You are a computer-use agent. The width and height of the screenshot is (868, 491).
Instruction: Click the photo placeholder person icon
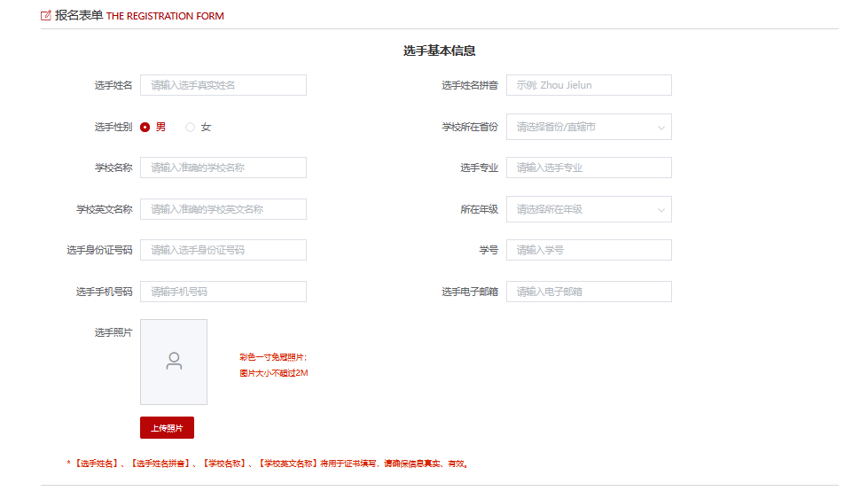pos(174,361)
